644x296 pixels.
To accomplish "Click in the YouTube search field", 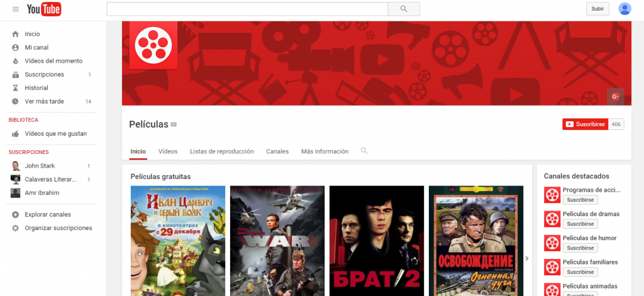I will coord(247,9).
